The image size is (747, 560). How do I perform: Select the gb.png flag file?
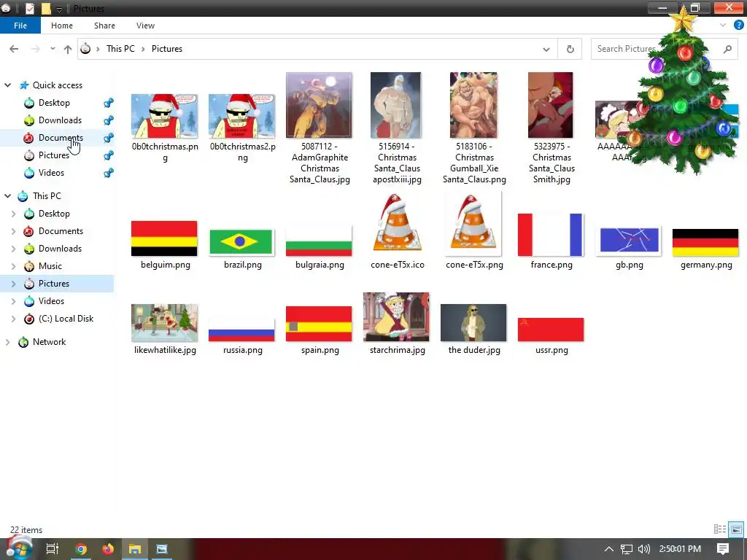point(629,239)
